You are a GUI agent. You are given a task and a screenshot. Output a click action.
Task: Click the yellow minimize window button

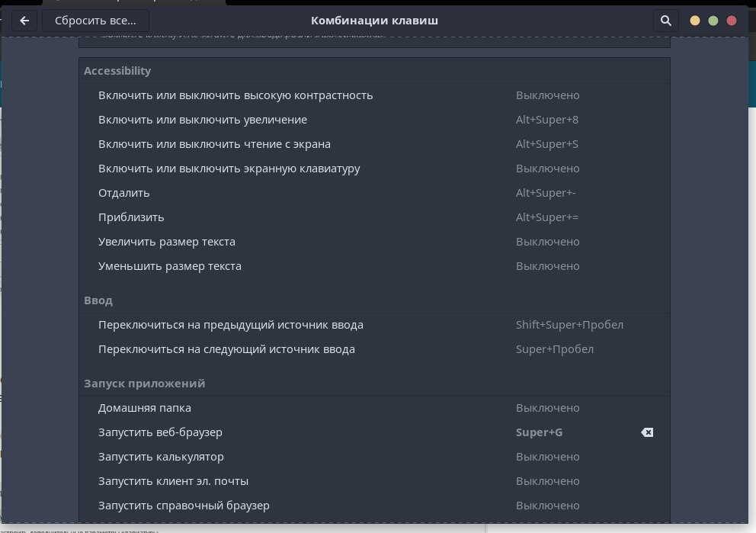695,21
